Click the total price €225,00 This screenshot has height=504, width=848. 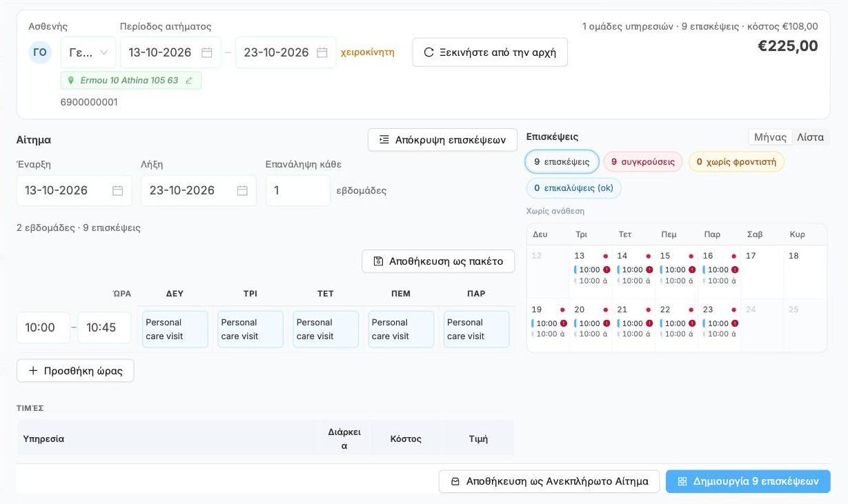click(788, 46)
